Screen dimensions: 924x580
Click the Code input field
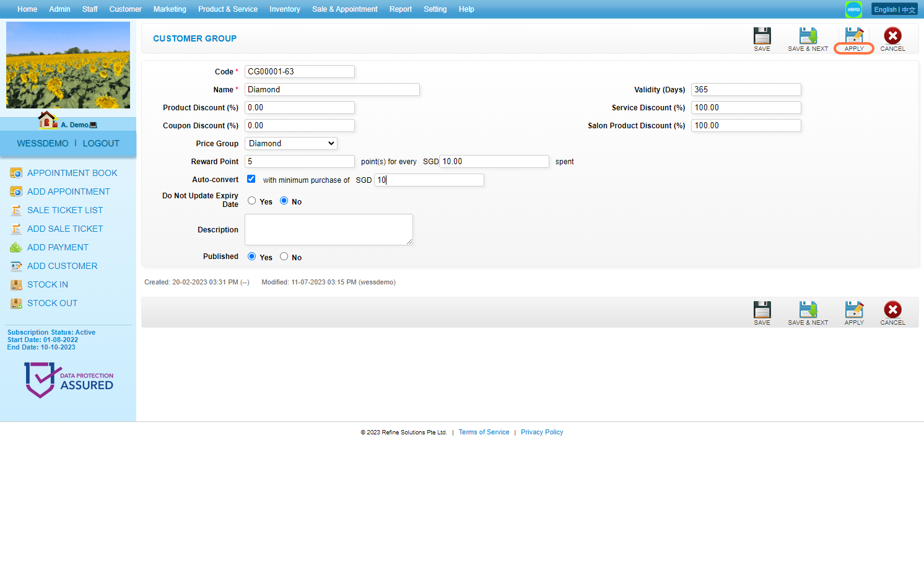tap(300, 71)
